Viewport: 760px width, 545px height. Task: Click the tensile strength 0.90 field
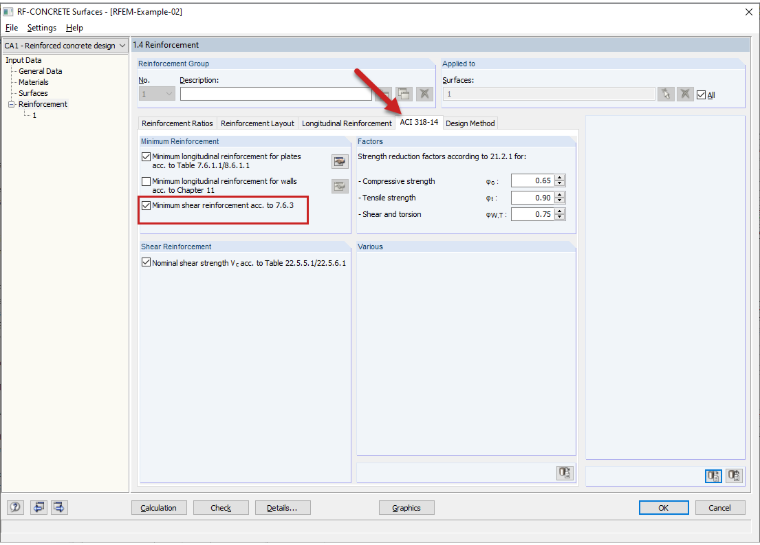[533, 197]
